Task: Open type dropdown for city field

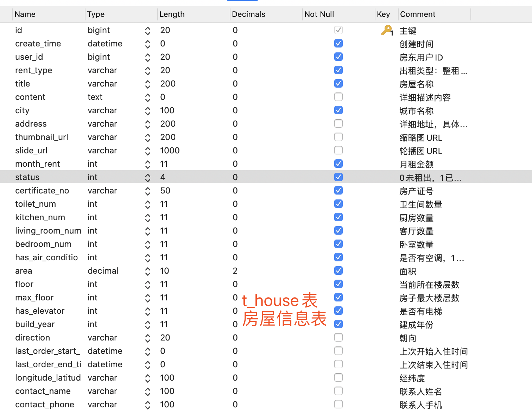Action: [148, 111]
